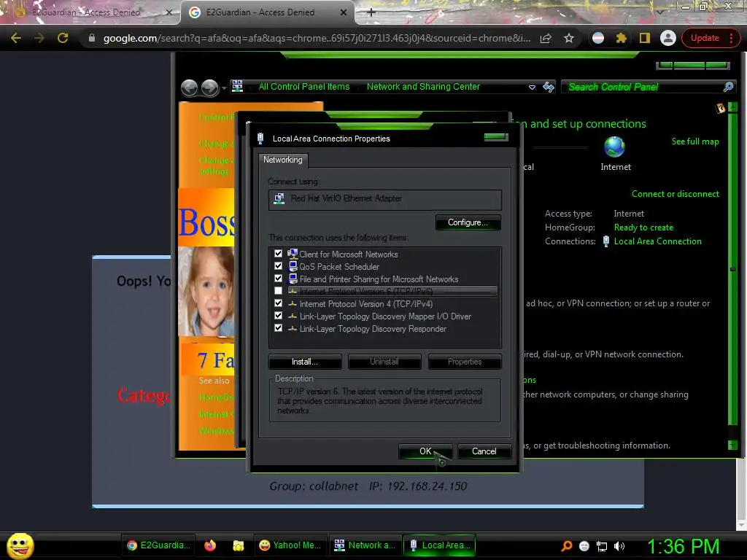Click Chrome's forward arrow icon
Image resolution: width=747 pixels, height=560 pixels.
pyautogui.click(x=39, y=38)
